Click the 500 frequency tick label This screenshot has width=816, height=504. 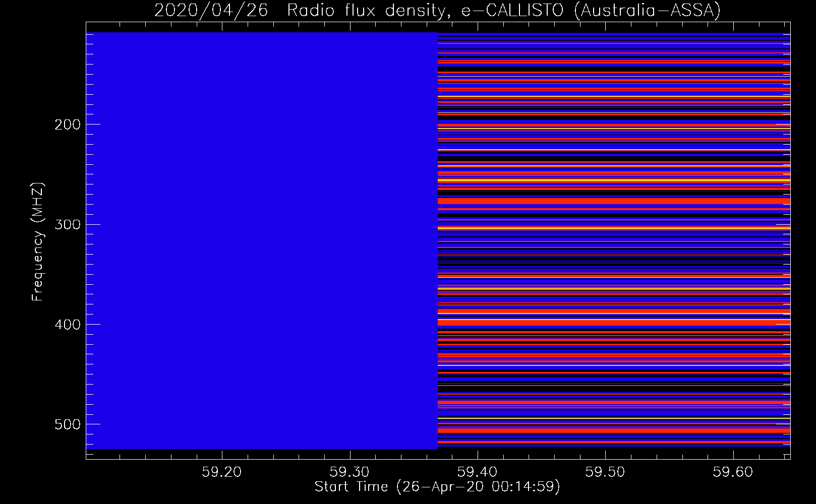coord(68,424)
